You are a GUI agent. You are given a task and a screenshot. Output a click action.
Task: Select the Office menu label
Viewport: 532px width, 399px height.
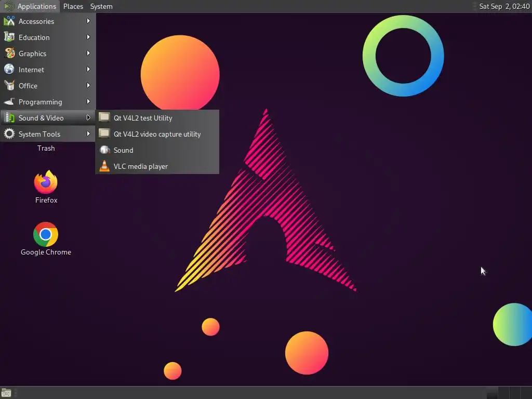pos(28,86)
